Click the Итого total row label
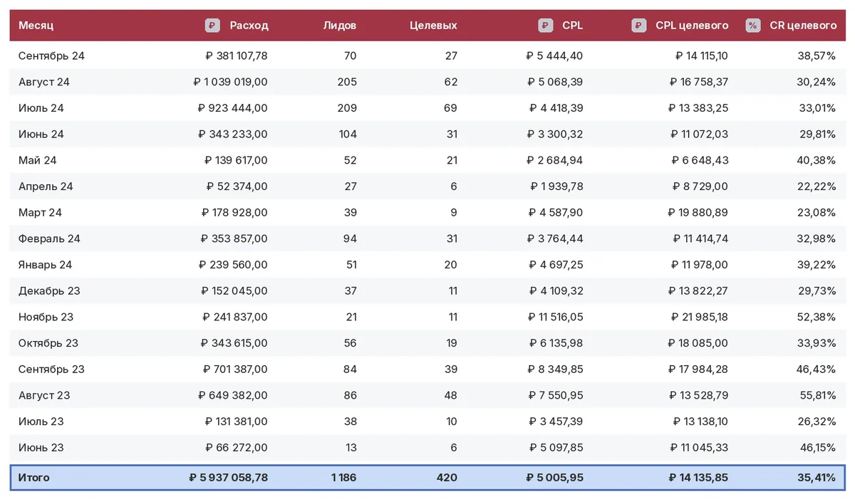 tap(34, 478)
